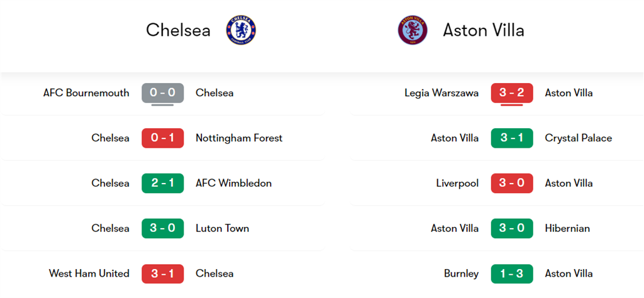Click the Chelsea club crest icon

click(241, 30)
